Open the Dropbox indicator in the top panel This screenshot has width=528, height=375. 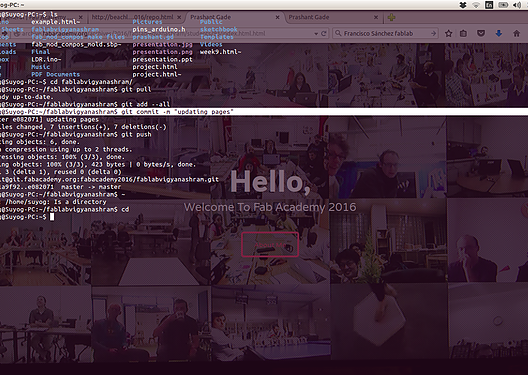click(463, 5)
